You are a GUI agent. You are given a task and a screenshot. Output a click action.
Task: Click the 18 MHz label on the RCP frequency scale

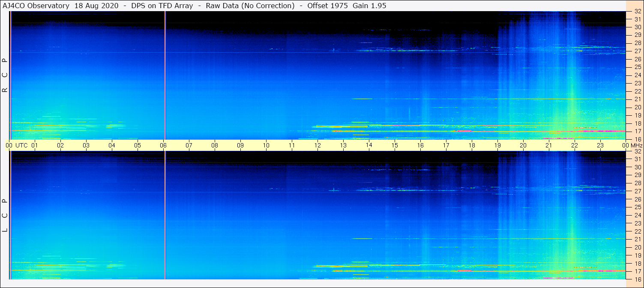tap(637, 123)
